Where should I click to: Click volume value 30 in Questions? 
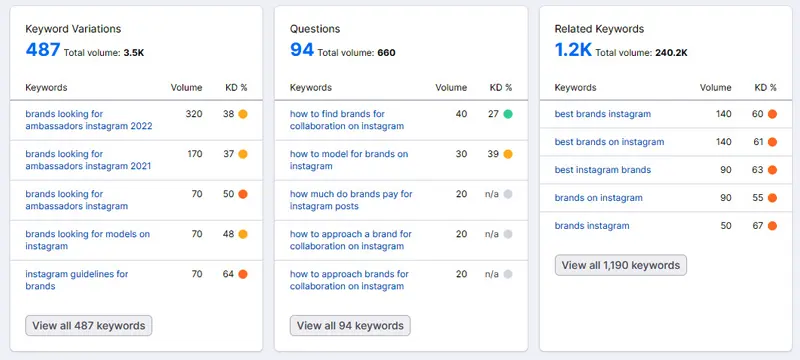[461, 154]
